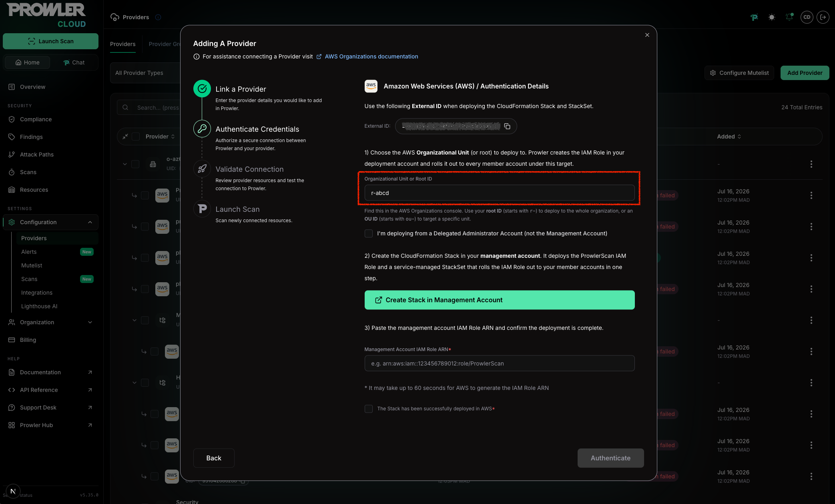Open the Chat view
The image size is (835, 504).
point(74,62)
